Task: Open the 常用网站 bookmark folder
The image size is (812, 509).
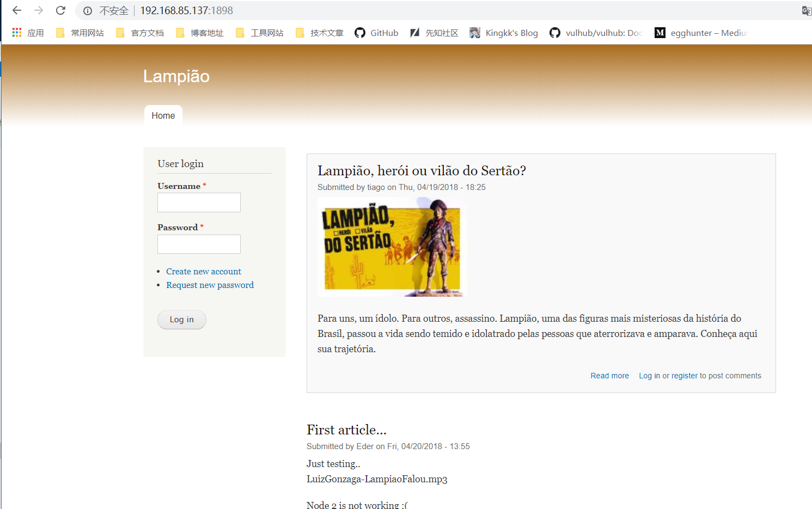Action: point(80,33)
